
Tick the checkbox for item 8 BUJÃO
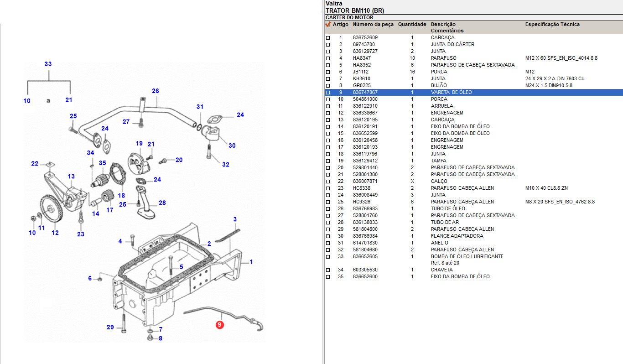pyautogui.click(x=327, y=86)
